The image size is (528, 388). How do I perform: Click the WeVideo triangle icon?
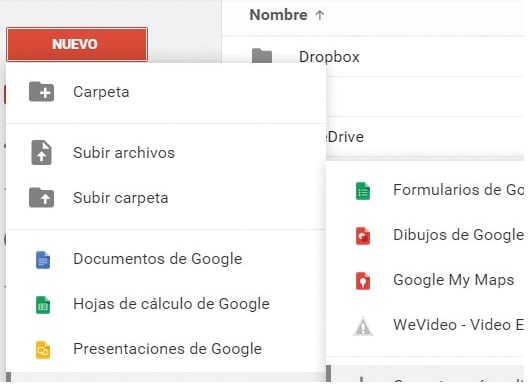click(x=363, y=326)
